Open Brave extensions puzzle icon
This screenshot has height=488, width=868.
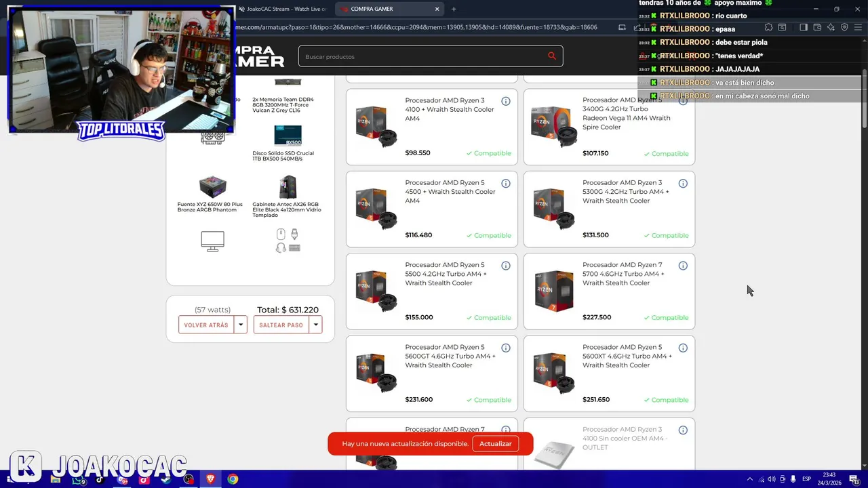768,27
